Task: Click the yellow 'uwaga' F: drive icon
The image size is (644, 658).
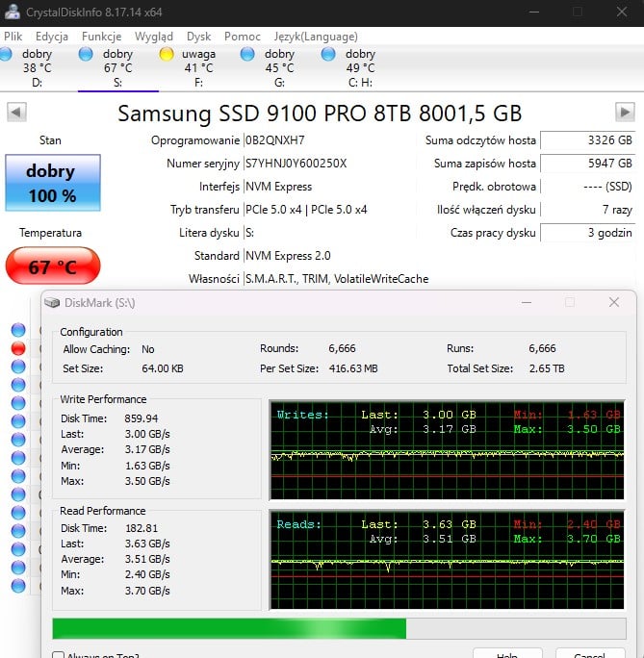Action: click(x=167, y=54)
